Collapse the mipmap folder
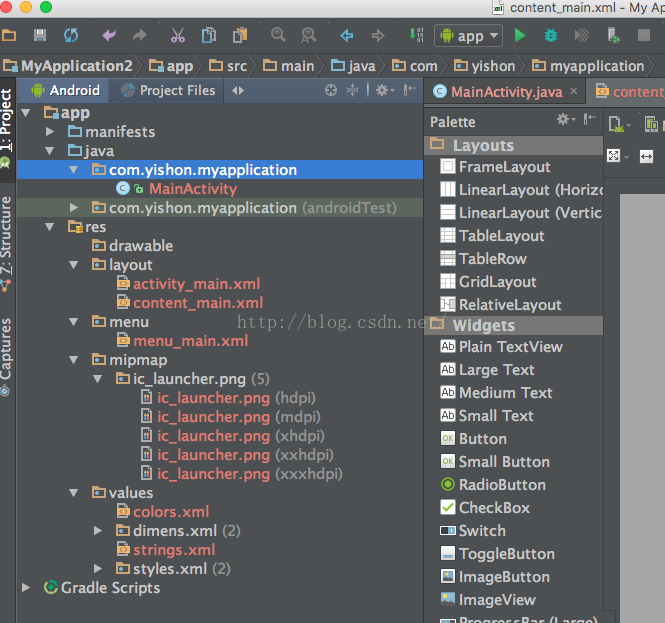Screen dimensions: 665x623 73,360
